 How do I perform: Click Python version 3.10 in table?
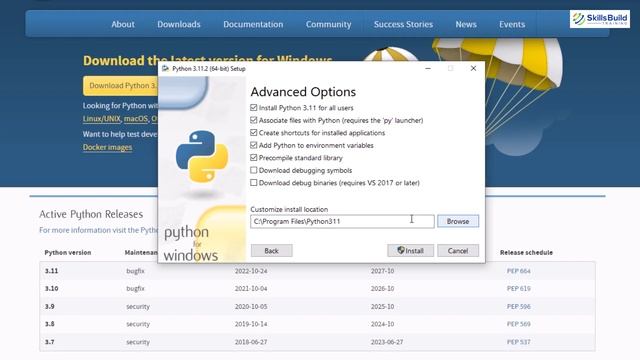click(x=51, y=289)
